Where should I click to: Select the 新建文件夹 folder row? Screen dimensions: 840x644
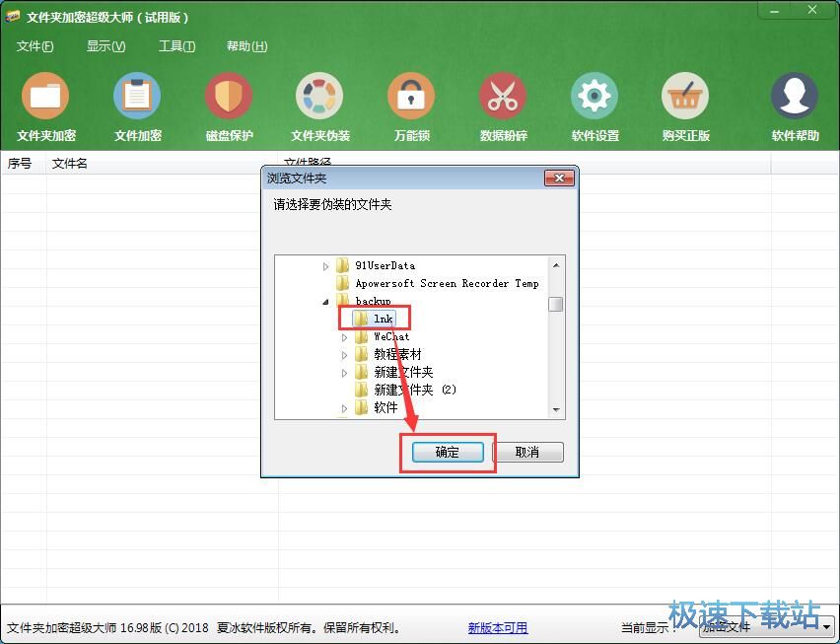(x=394, y=372)
